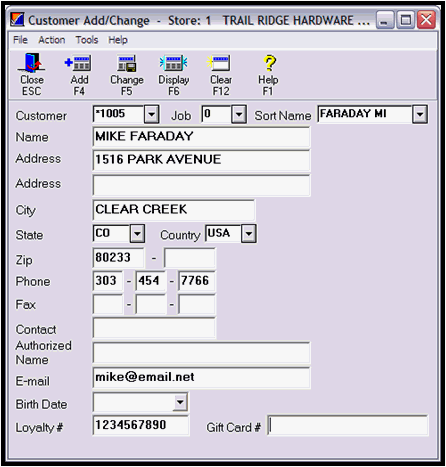
Task: Click the Close ESC toolbar icon
Action: [31, 63]
